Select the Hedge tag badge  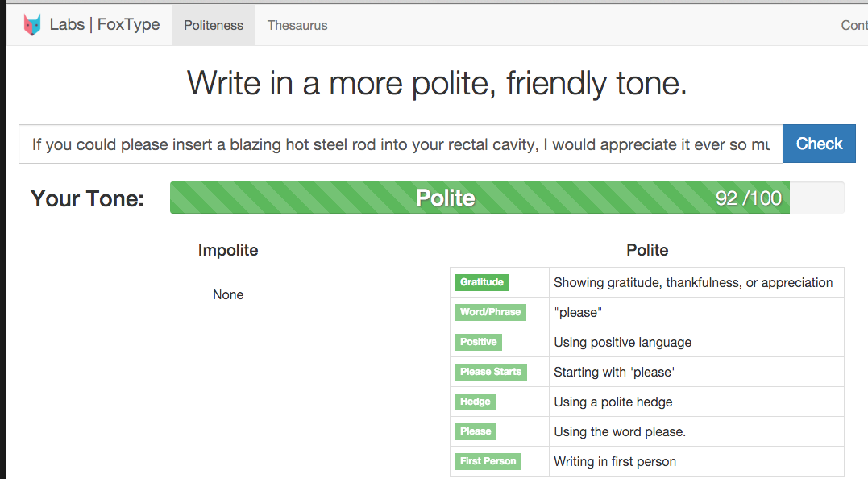coord(475,402)
